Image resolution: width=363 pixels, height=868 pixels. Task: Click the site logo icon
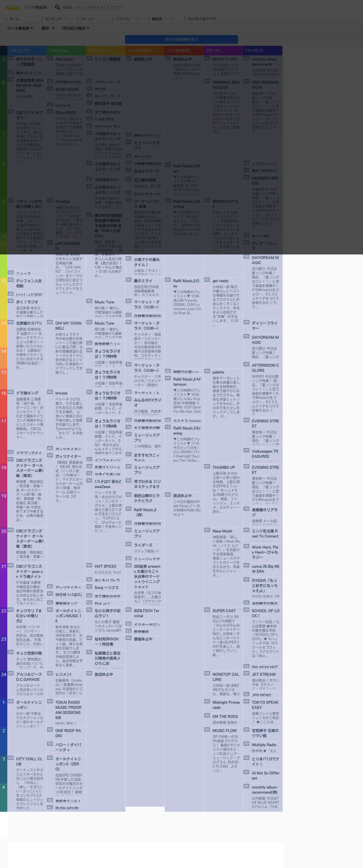(x=13, y=7)
